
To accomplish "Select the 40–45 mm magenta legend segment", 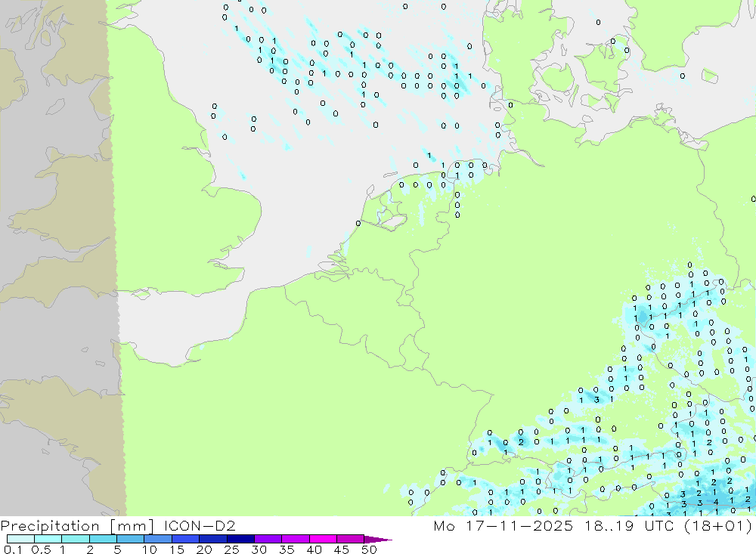I will pyautogui.click(x=323, y=539).
